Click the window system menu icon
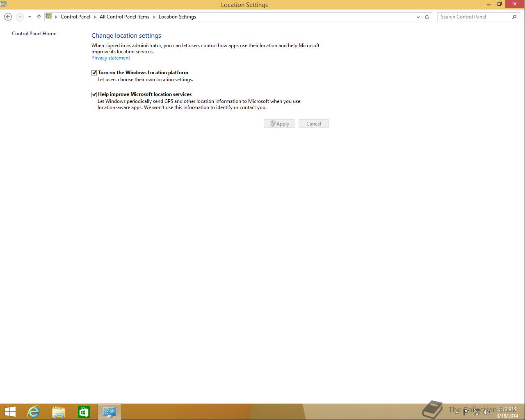The width and height of the screenshot is (525, 420). pos(3,4)
